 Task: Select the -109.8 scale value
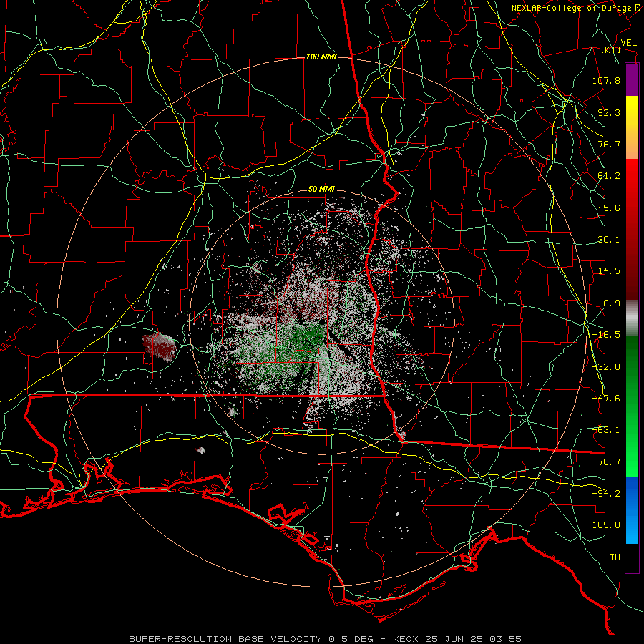(x=603, y=525)
